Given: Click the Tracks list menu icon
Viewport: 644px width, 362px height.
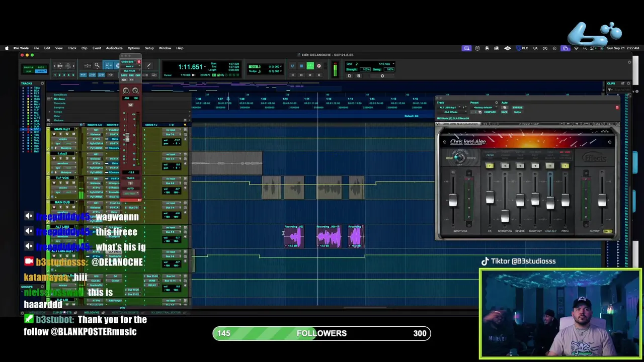Looking at the screenshot, I should (42, 83).
